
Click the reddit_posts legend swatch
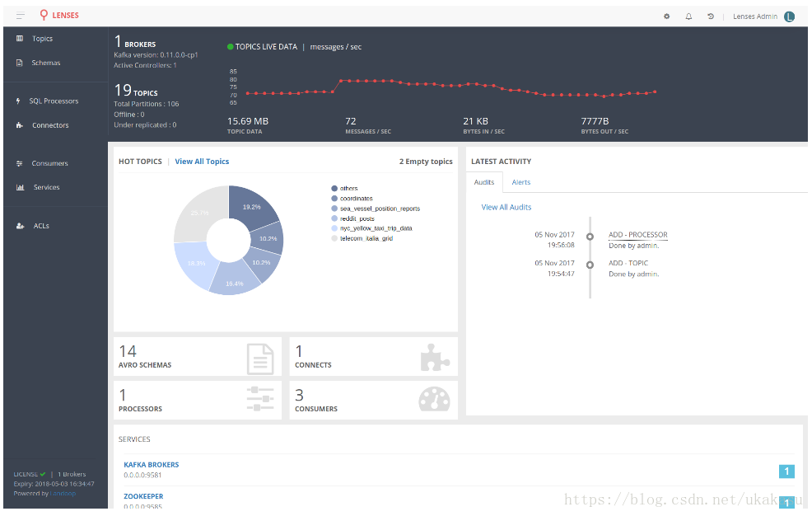pos(334,218)
